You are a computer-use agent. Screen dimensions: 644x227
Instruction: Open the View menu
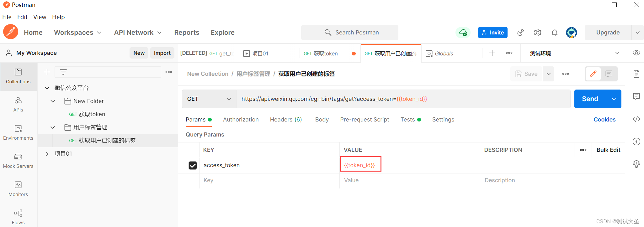(x=40, y=17)
